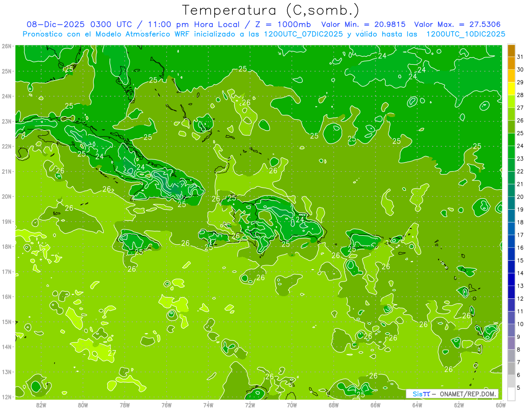Select the 80W longitude axis label
The width and height of the screenshot is (532, 411).
click(x=83, y=404)
